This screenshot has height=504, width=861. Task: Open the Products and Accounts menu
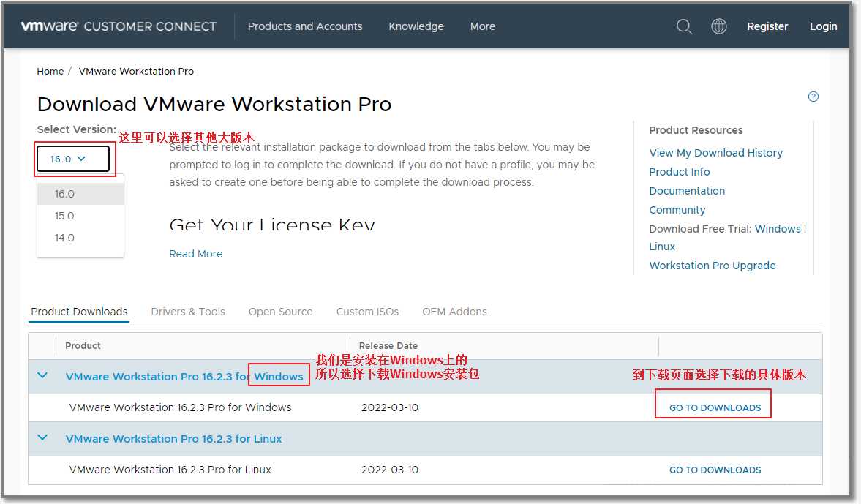305,26
